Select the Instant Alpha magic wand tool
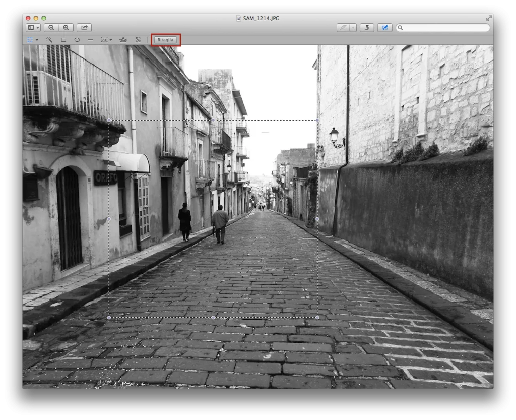 (x=49, y=40)
